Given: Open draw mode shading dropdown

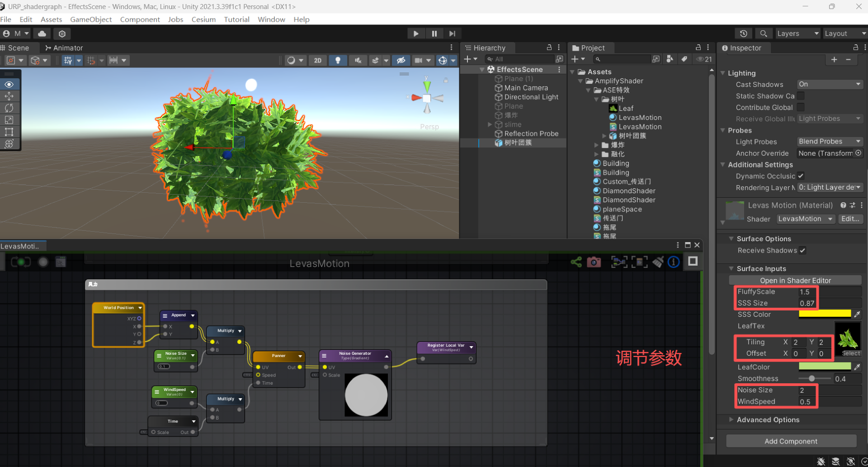Looking at the screenshot, I should pos(296,60).
